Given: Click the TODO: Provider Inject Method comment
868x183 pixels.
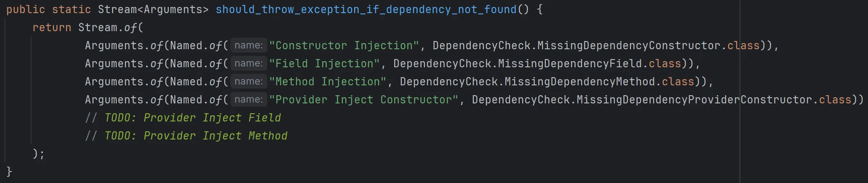Looking at the screenshot, I should [x=196, y=136].
